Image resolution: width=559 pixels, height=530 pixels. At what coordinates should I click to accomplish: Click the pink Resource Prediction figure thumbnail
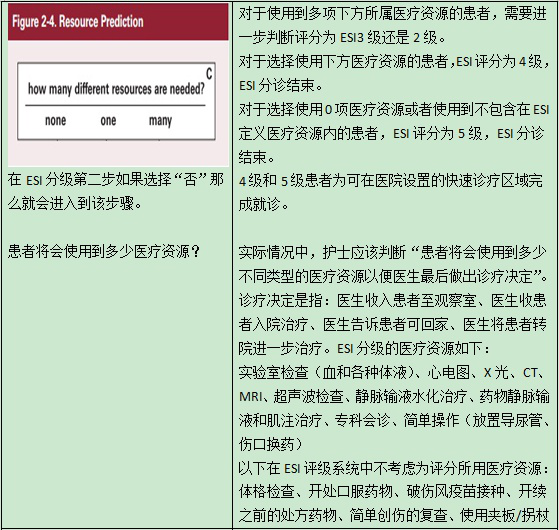[x=118, y=85]
